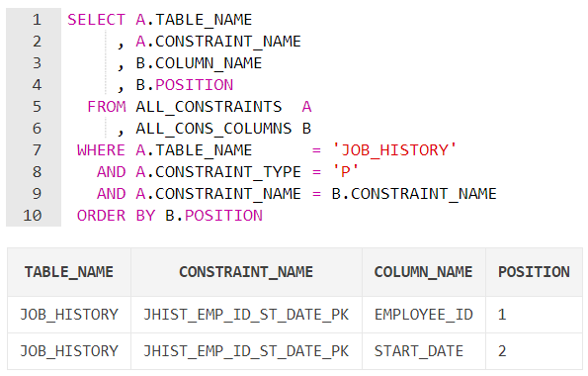Click the FROM keyword on line 5
Screen dimensions: 588x376
click(107, 107)
